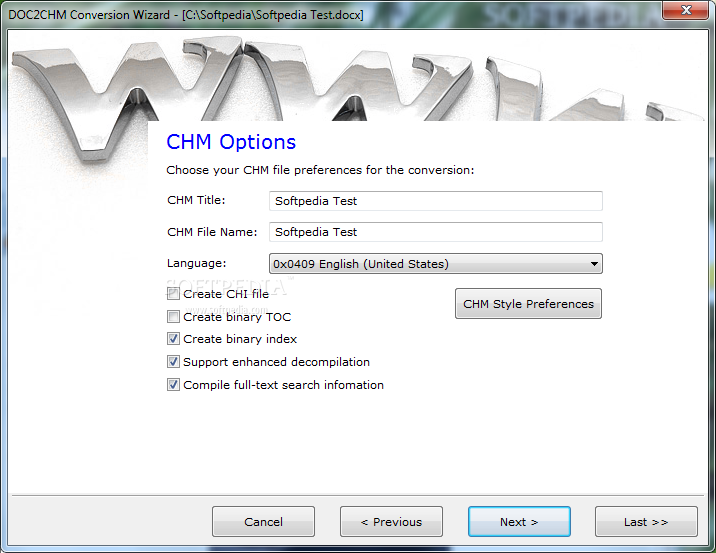716x553 pixels.
Task: Click the CHM Options heading
Action: (x=231, y=142)
